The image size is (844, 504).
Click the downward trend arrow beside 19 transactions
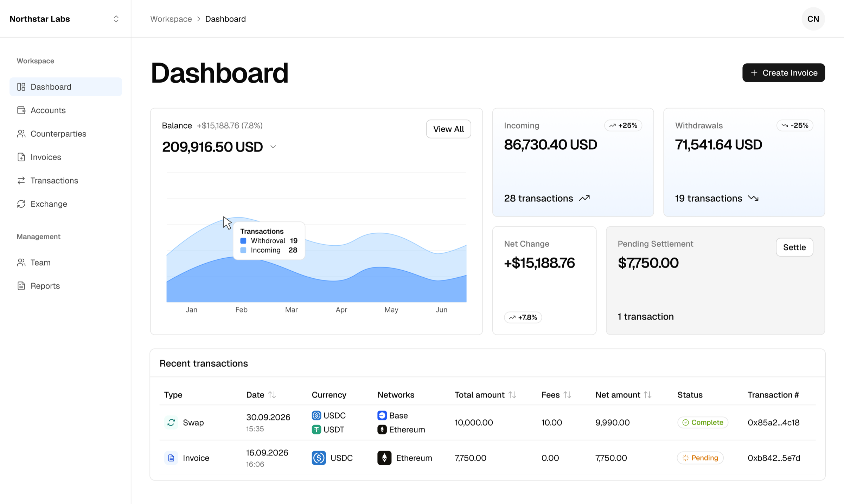[753, 198]
